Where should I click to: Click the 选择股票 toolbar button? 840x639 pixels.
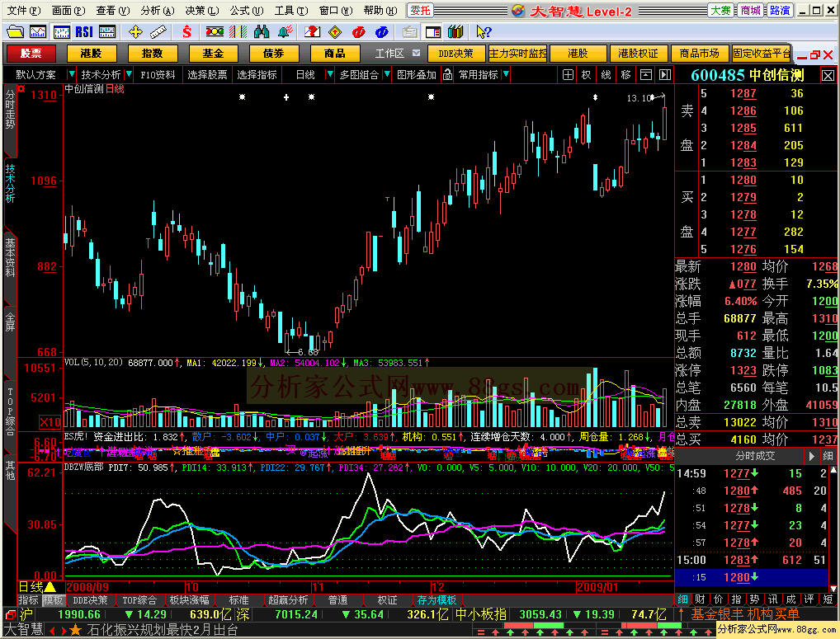point(207,75)
